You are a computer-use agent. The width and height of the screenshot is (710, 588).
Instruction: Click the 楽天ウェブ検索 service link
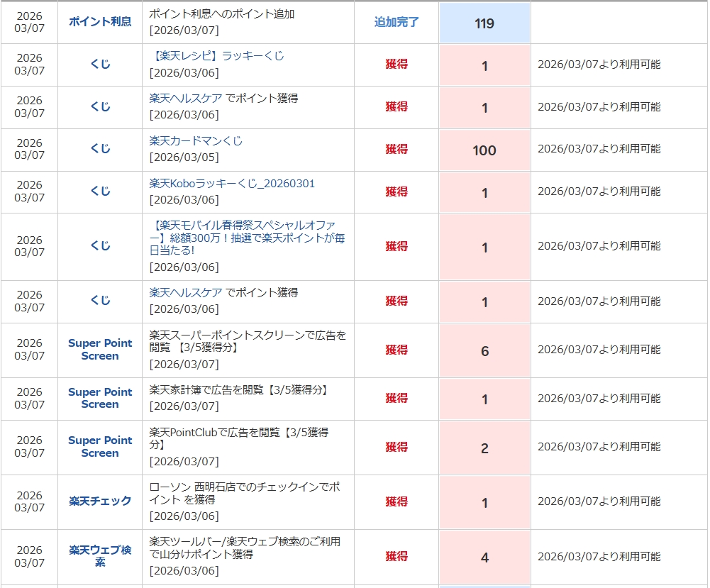pyautogui.click(x=100, y=555)
